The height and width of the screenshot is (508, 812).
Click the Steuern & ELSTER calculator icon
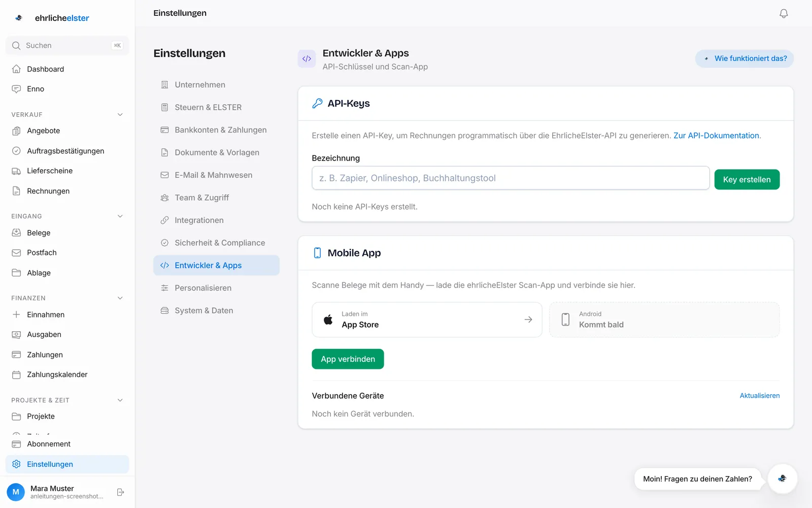(x=164, y=107)
